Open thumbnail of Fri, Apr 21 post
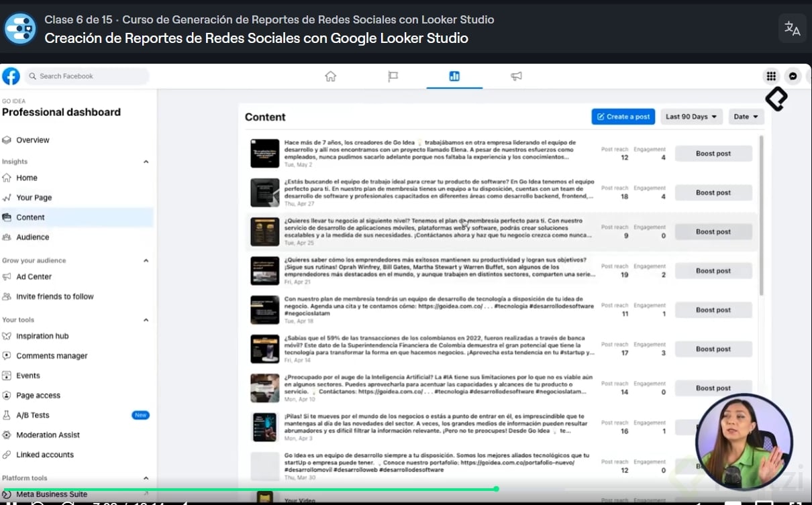Image resolution: width=812 pixels, height=505 pixels. 264,271
